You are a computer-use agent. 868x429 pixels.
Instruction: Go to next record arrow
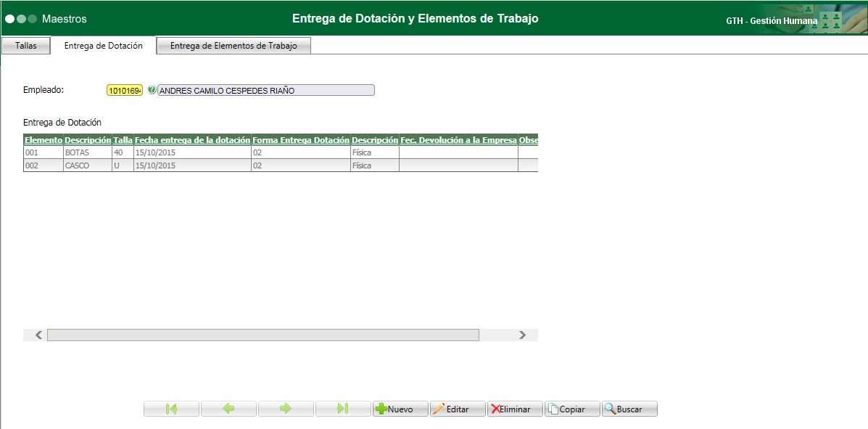click(286, 409)
